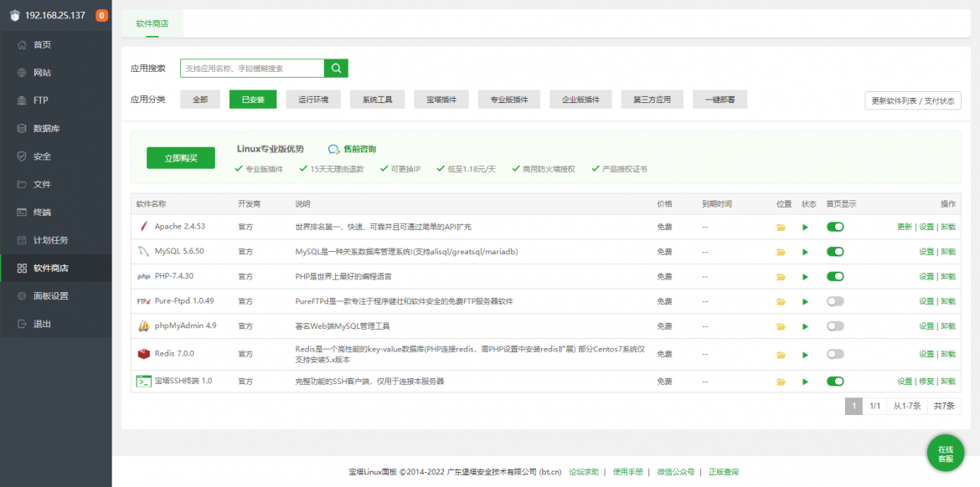This screenshot has width=980, height=487.
Task: Click 修复 for 宝塔SSH终端
Action: click(x=926, y=382)
